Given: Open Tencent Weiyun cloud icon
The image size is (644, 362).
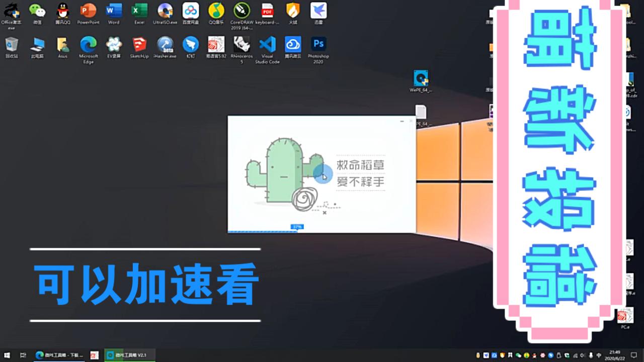Looking at the screenshot, I should 293,48.
